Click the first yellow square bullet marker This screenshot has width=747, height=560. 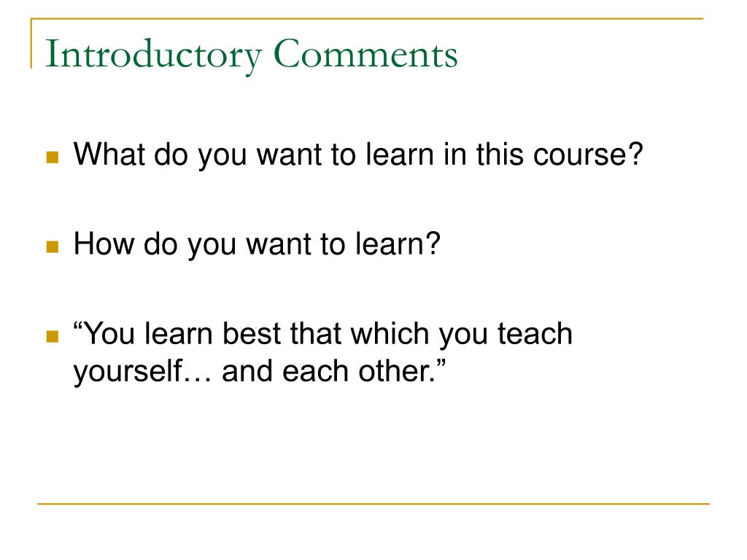[x=52, y=157]
